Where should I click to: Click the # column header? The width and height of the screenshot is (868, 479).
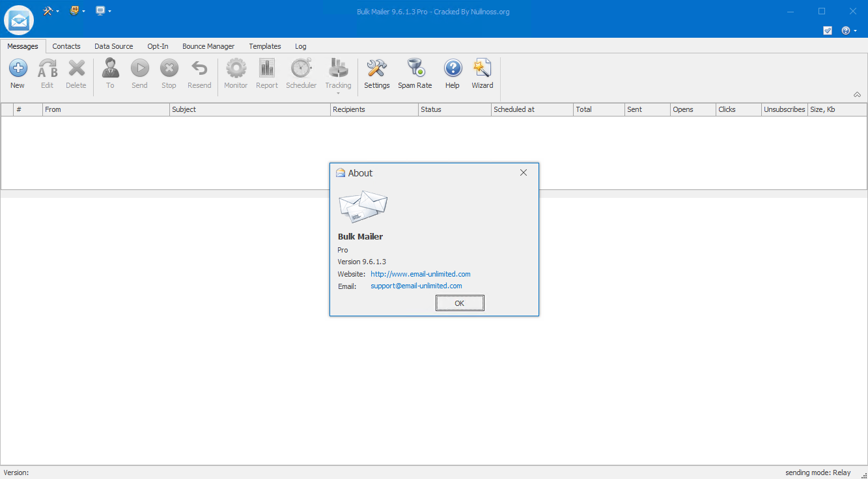click(28, 109)
